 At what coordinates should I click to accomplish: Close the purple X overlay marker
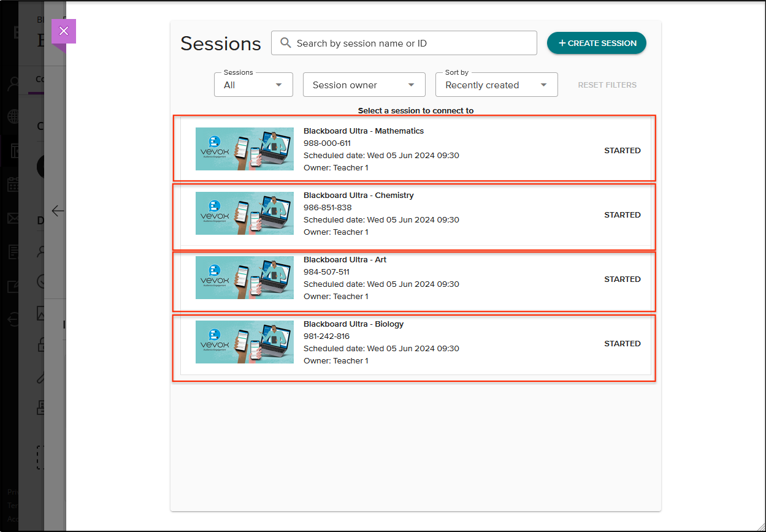[64, 31]
